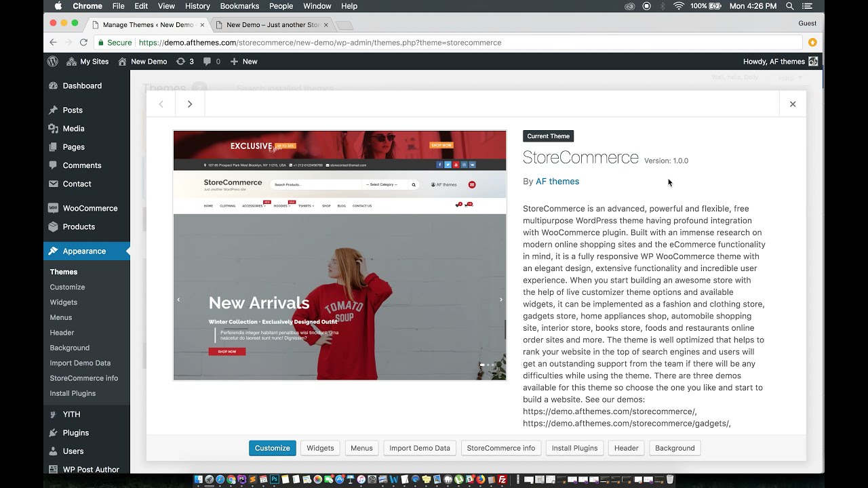This screenshot has width=868, height=488.
Task: Select the Manage Themes browser tab
Action: [148, 25]
